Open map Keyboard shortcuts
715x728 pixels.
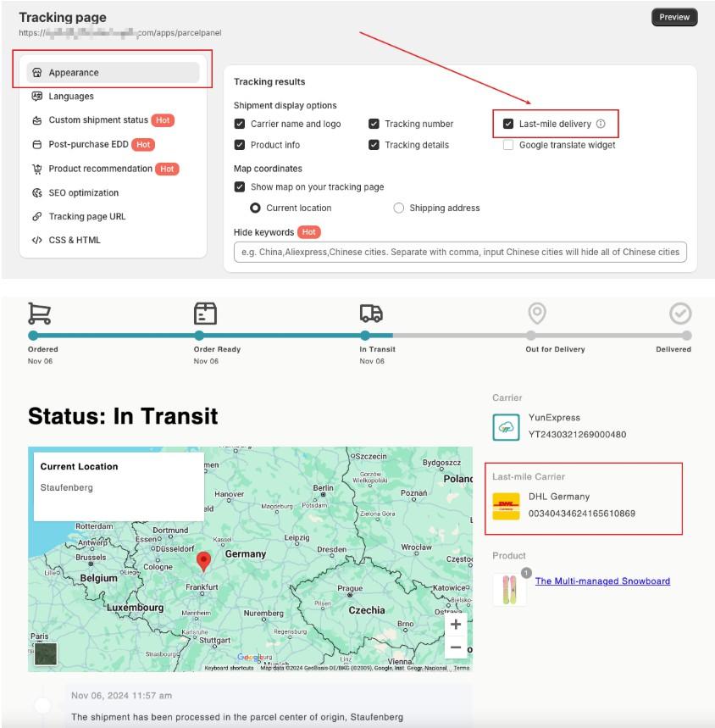click(x=229, y=668)
